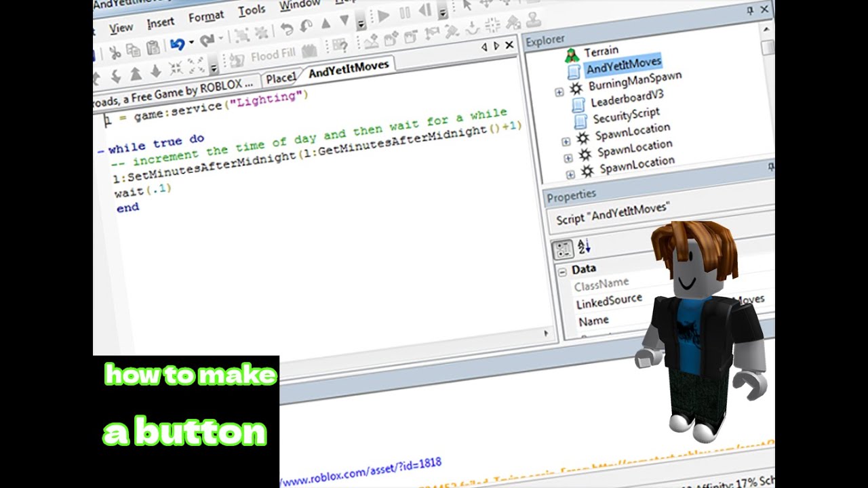
Task: Click the inward-arrows shrink icon
Action: [x=176, y=68]
